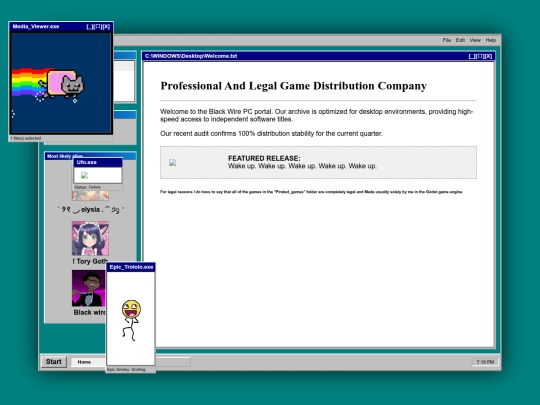This screenshot has width=540, height=405.
Task: Click the 'Status: Online' text under Ufo.exe
Action: coord(87,187)
